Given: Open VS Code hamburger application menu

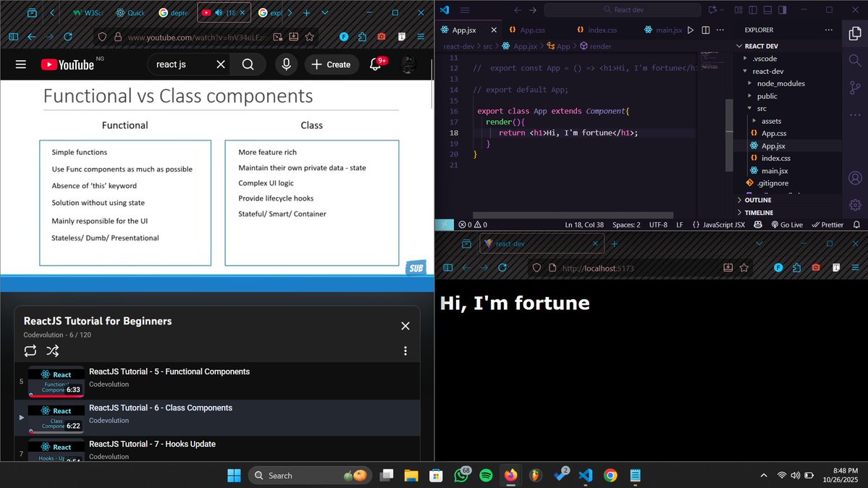Looking at the screenshot, I should (x=465, y=10).
